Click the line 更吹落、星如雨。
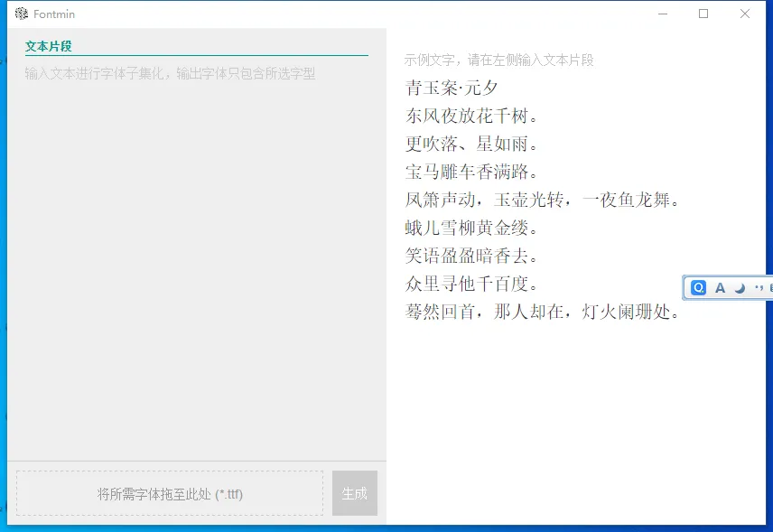This screenshot has height=532, width=773. tap(471, 144)
